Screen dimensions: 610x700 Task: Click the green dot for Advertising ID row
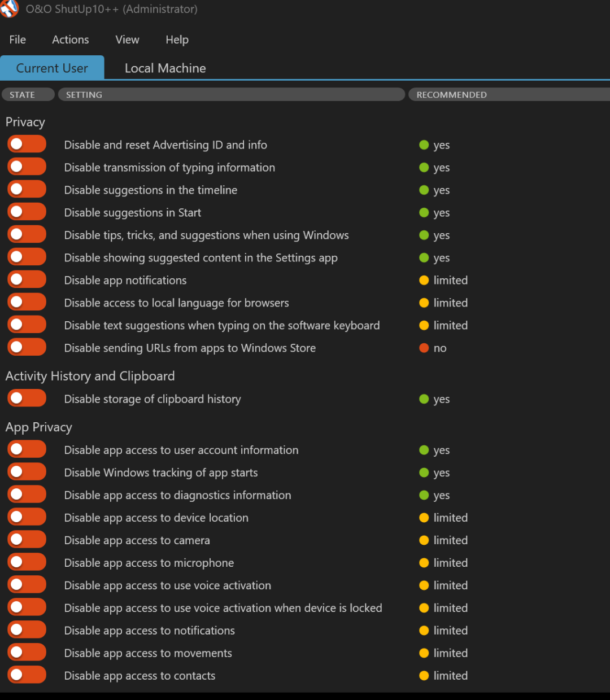click(424, 145)
